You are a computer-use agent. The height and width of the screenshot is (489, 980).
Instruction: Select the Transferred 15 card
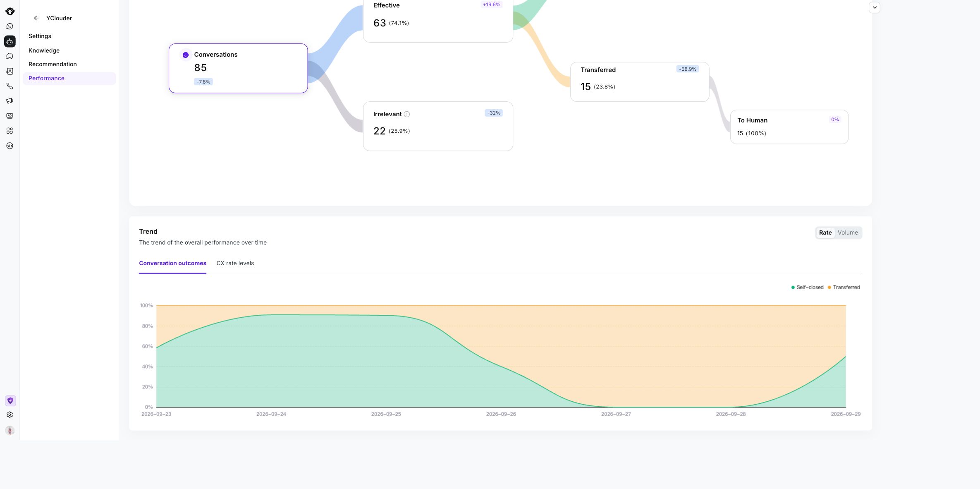[x=640, y=82]
